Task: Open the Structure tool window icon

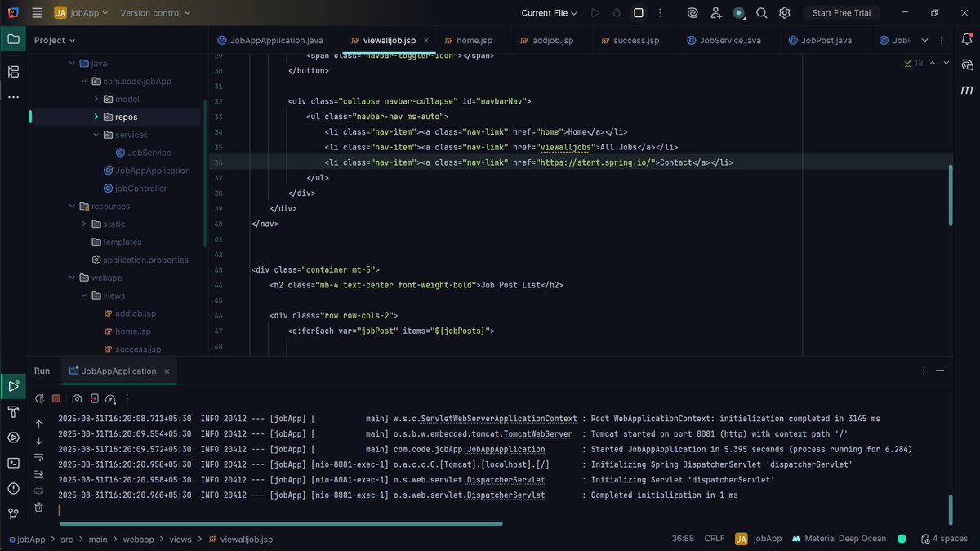Action: point(13,72)
